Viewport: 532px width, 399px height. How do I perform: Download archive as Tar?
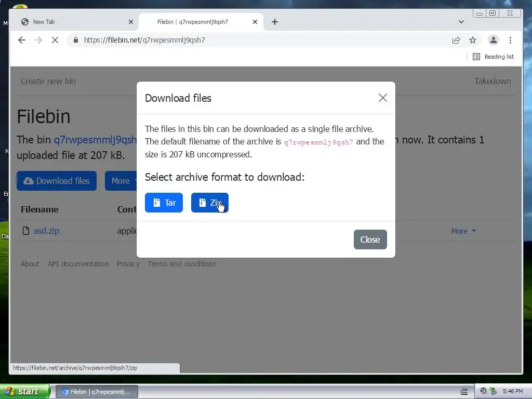pyautogui.click(x=164, y=203)
